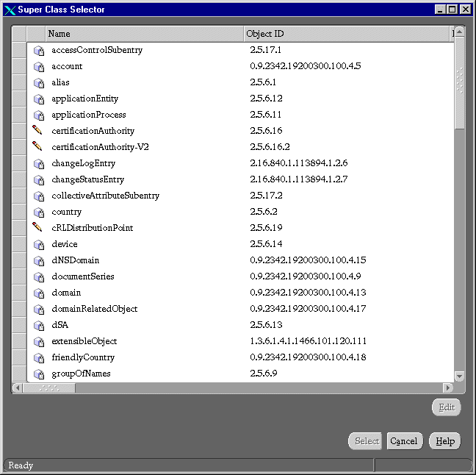Click the Edit button
The height and width of the screenshot is (475, 476).
point(446,407)
